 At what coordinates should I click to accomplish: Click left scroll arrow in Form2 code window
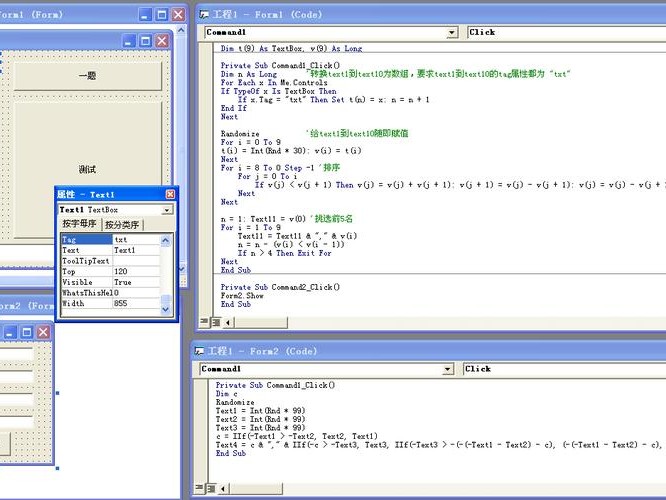(x=223, y=489)
